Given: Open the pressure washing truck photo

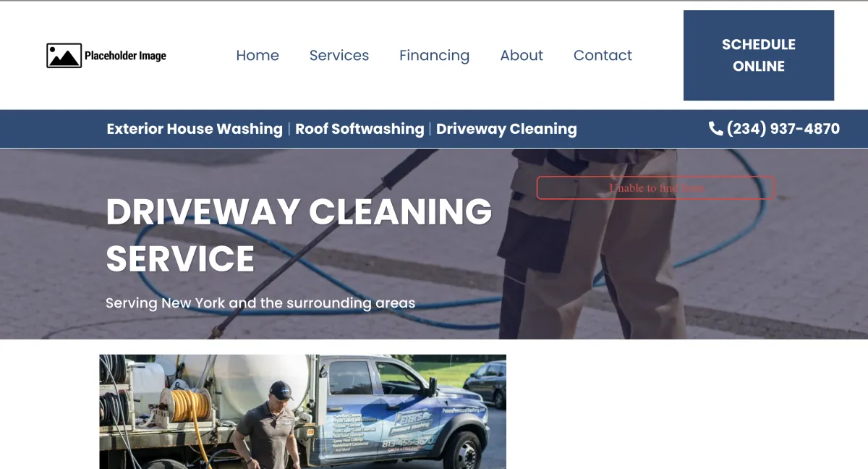Looking at the screenshot, I should click(x=302, y=412).
